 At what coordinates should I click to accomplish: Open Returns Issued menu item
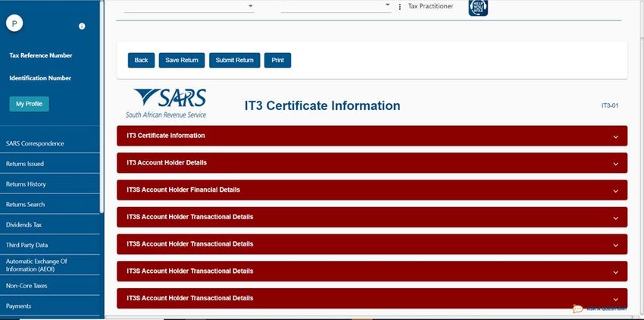pyautogui.click(x=50, y=164)
